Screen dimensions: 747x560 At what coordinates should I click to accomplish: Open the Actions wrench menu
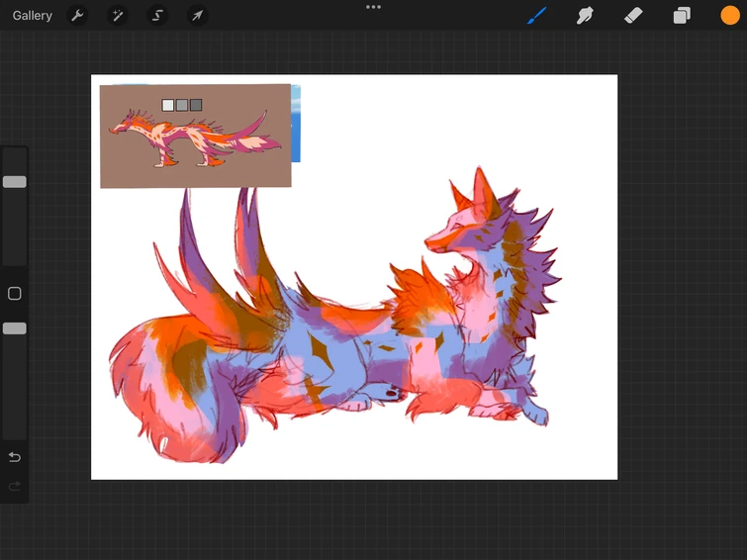click(x=77, y=16)
